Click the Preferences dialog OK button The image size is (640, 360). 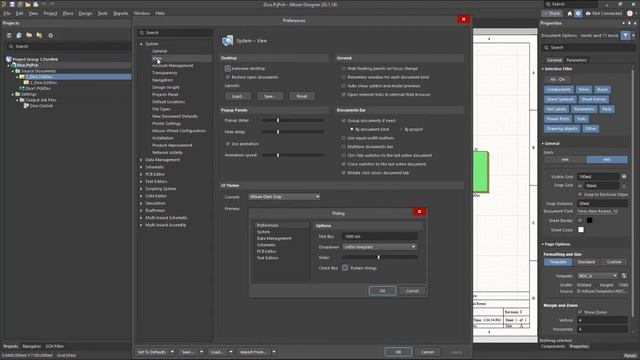pyautogui.click(x=398, y=352)
